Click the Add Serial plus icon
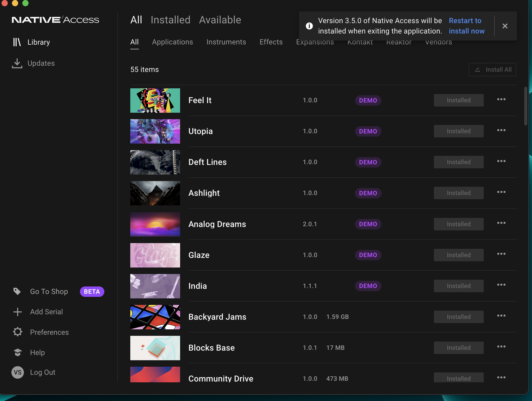Image resolution: width=532 pixels, height=401 pixels. pyautogui.click(x=17, y=312)
